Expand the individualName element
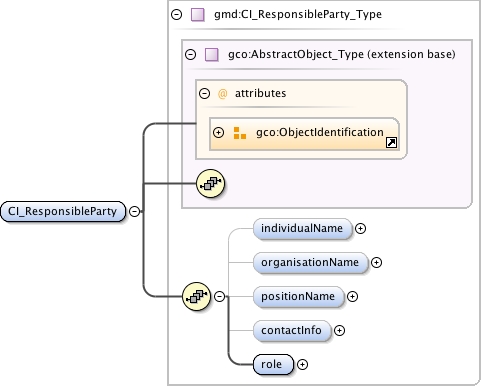The height and width of the screenshot is (387, 482). (360, 229)
